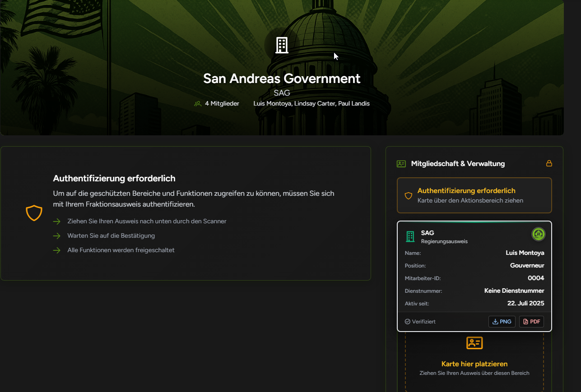This screenshot has height=392, width=581.
Task: Click the 'Keine Dienstnummer' value
Action: 514,291
